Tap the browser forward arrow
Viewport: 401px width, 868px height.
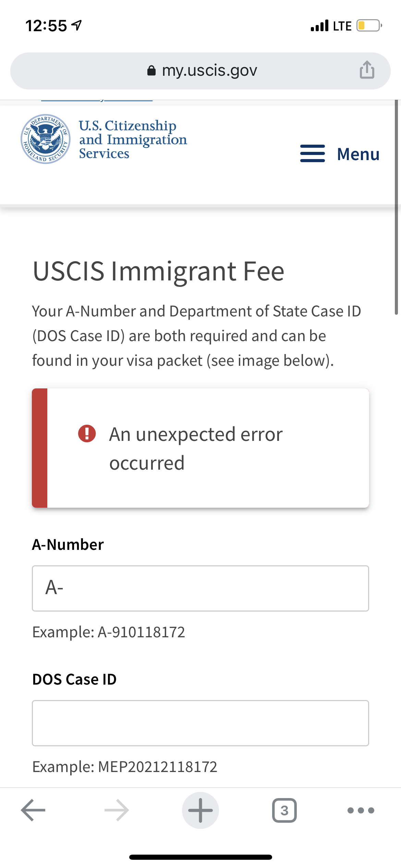click(x=117, y=810)
